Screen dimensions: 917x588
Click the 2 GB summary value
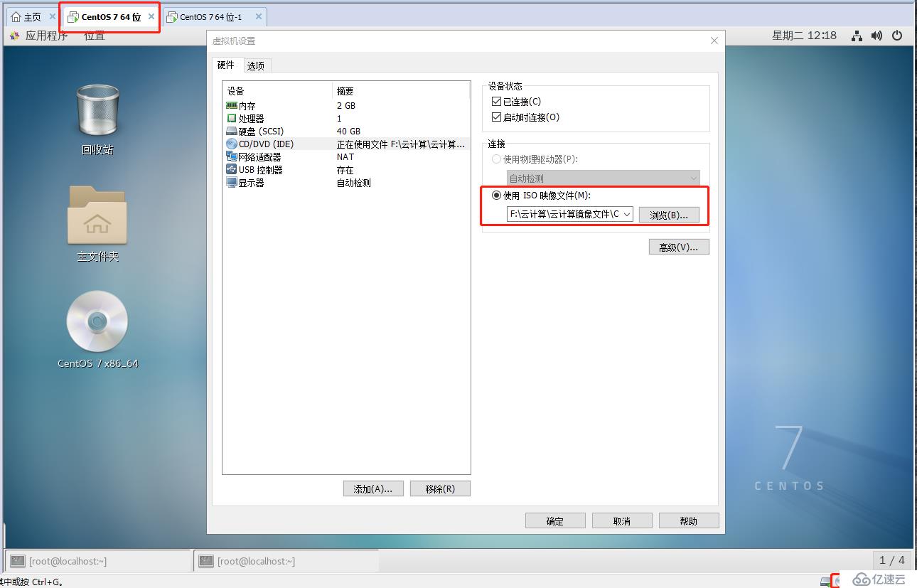point(346,105)
